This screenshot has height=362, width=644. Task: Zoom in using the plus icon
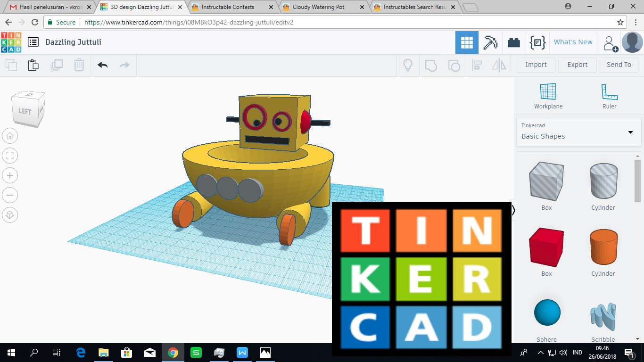10,175
